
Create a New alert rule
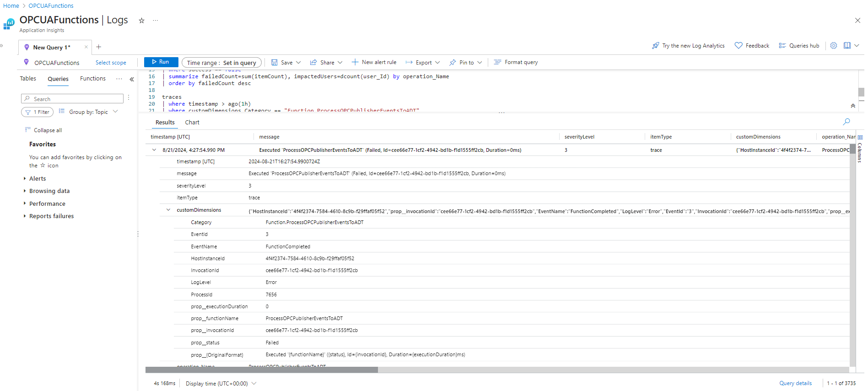374,62
